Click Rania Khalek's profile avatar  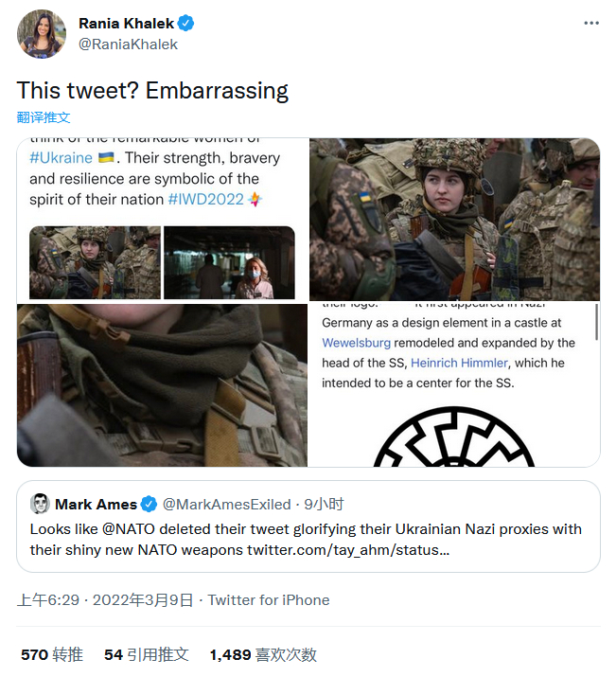pos(41,34)
